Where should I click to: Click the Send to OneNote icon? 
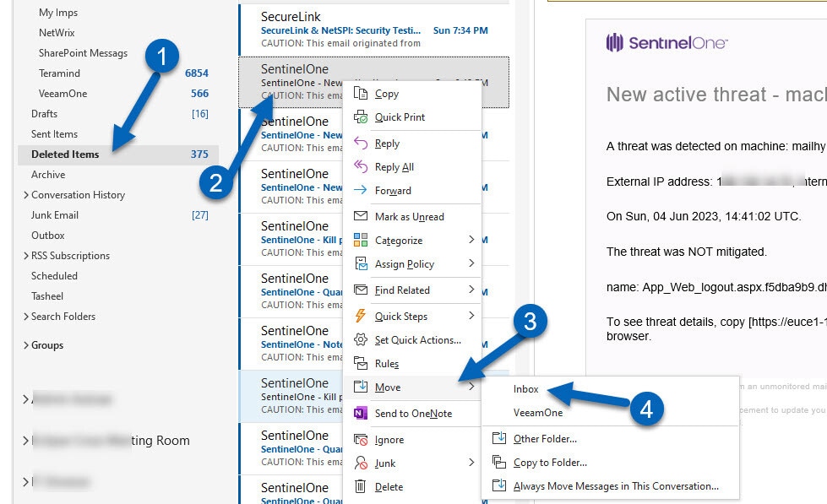tap(361, 414)
